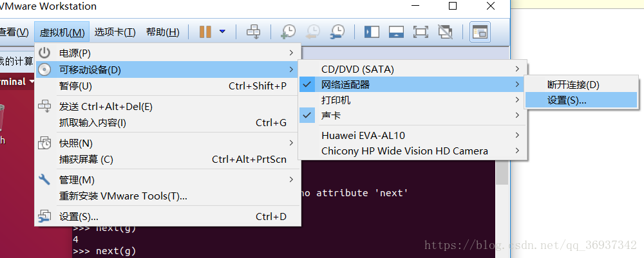
Task: Click the snapshot icon beside 快照(N)
Action: (44, 143)
